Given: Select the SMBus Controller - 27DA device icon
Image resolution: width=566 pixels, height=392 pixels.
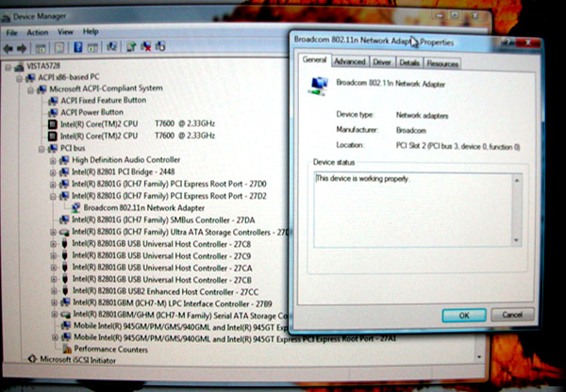Looking at the screenshot, I should point(64,220).
